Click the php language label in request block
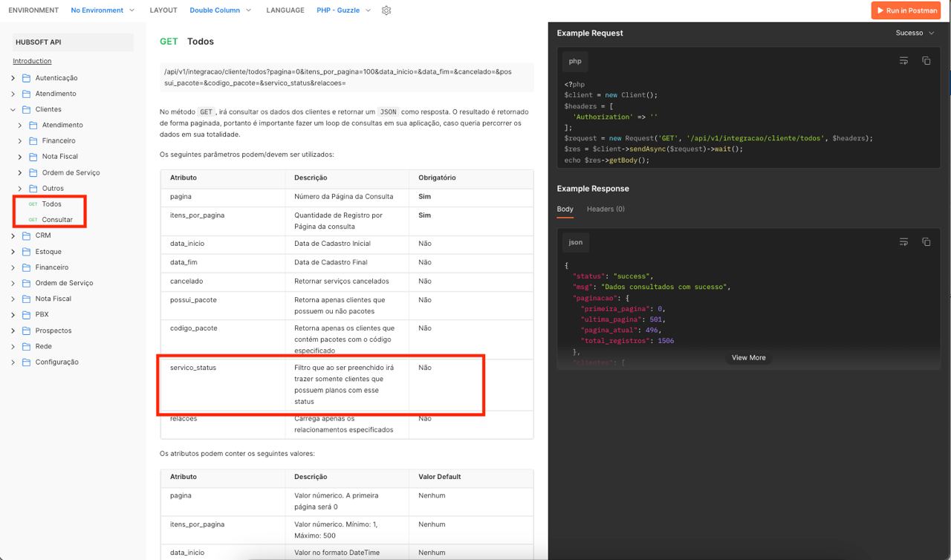Viewport: 951px width, 560px height. click(x=575, y=61)
